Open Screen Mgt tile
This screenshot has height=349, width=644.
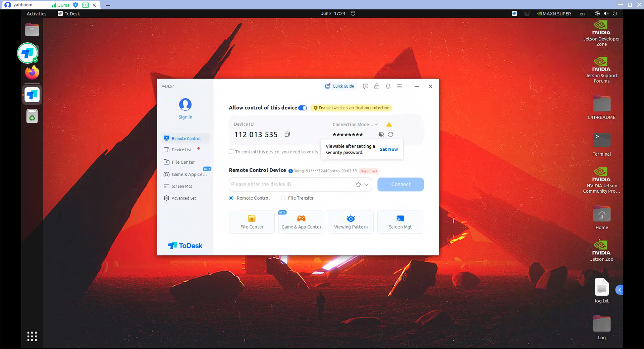click(400, 222)
